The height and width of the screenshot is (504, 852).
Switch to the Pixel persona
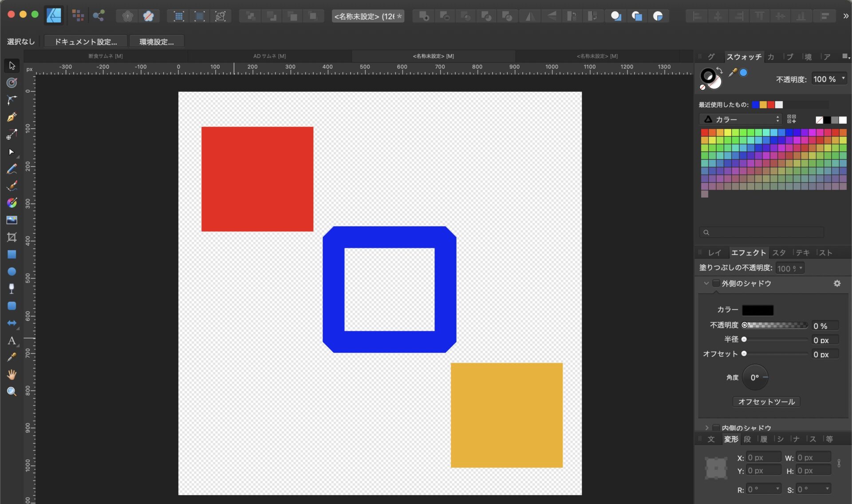pos(78,16)
